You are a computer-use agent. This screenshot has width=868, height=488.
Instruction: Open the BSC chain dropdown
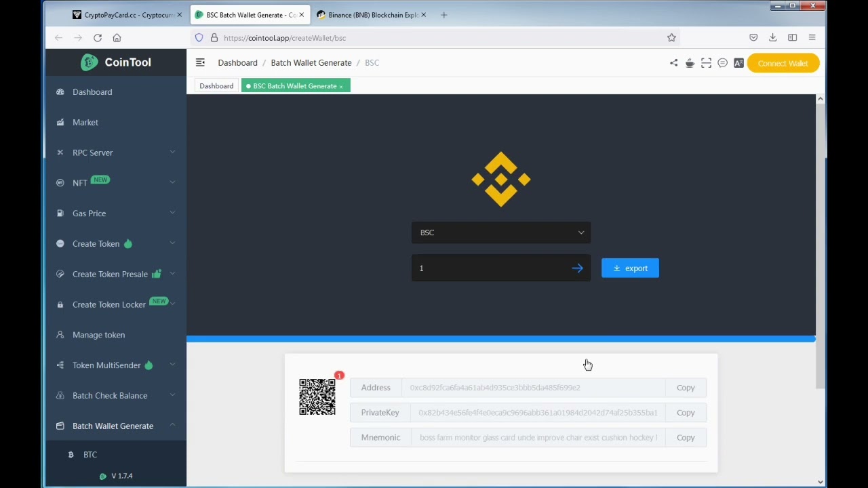tap(501, 232)
